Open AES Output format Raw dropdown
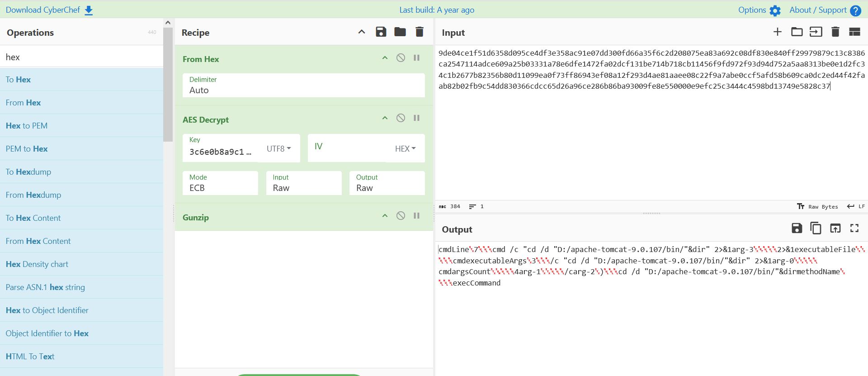The image size is (868, 376). coord(387,183)
